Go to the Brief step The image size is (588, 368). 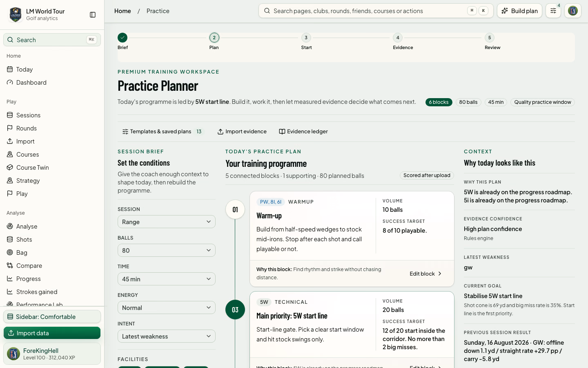pyautogui.click(x=122, y=41)
